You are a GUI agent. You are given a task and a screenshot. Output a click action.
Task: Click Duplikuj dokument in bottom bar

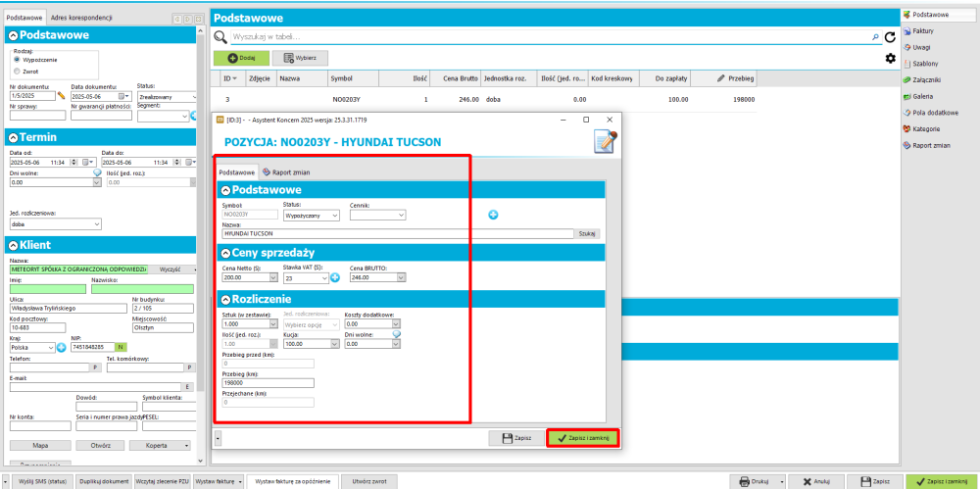coord(105,481)
